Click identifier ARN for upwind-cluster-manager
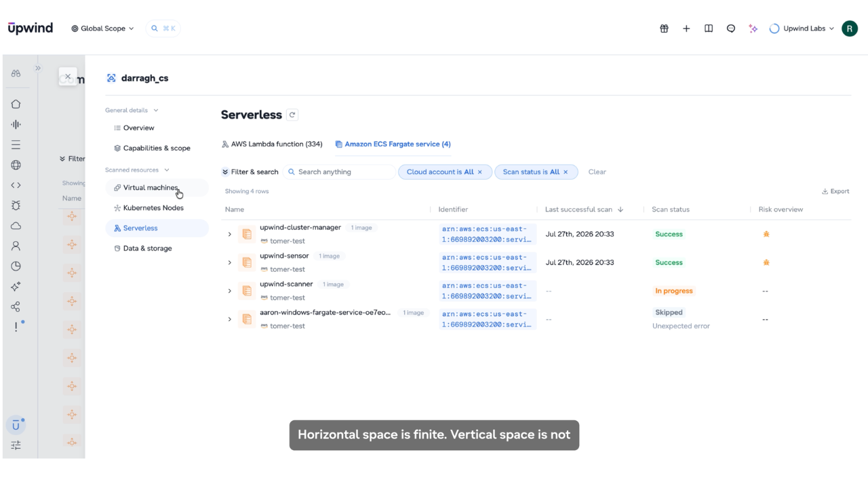This screenshot has height=488, width=868. (487, 235)
